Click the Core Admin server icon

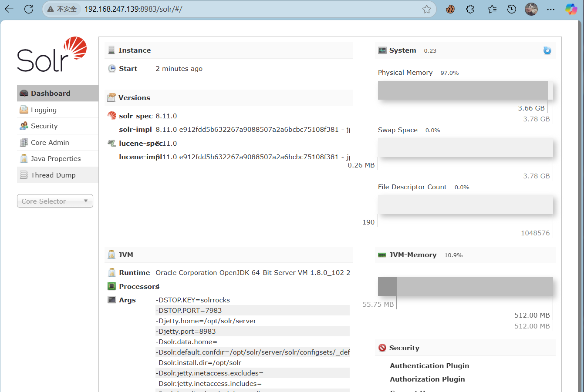pos(24,142)
